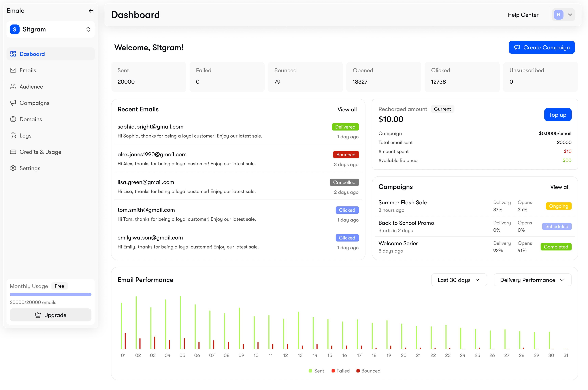Click the crown icon on Upgrade
Screen dimensions: 588x390
click(38, 315)
